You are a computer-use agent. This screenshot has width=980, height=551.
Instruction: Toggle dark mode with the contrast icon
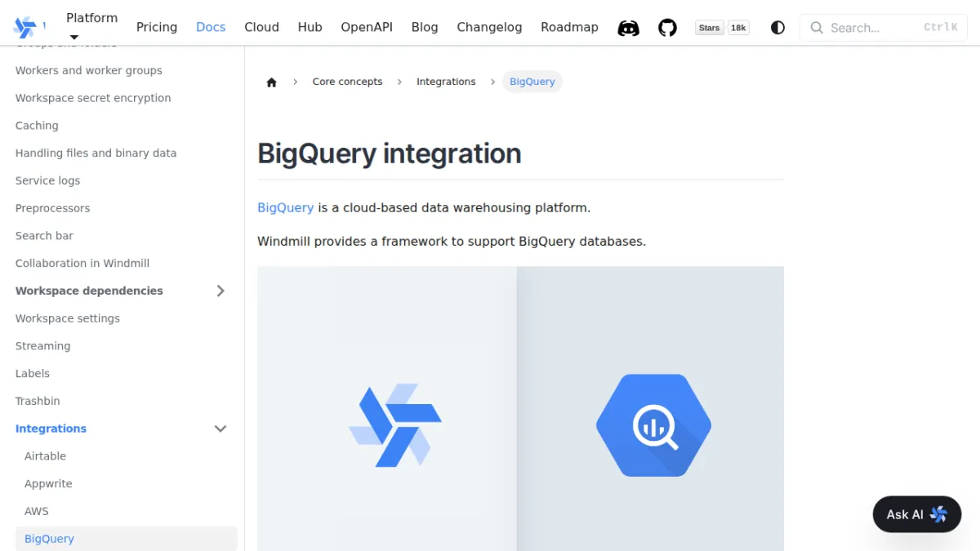777,28
